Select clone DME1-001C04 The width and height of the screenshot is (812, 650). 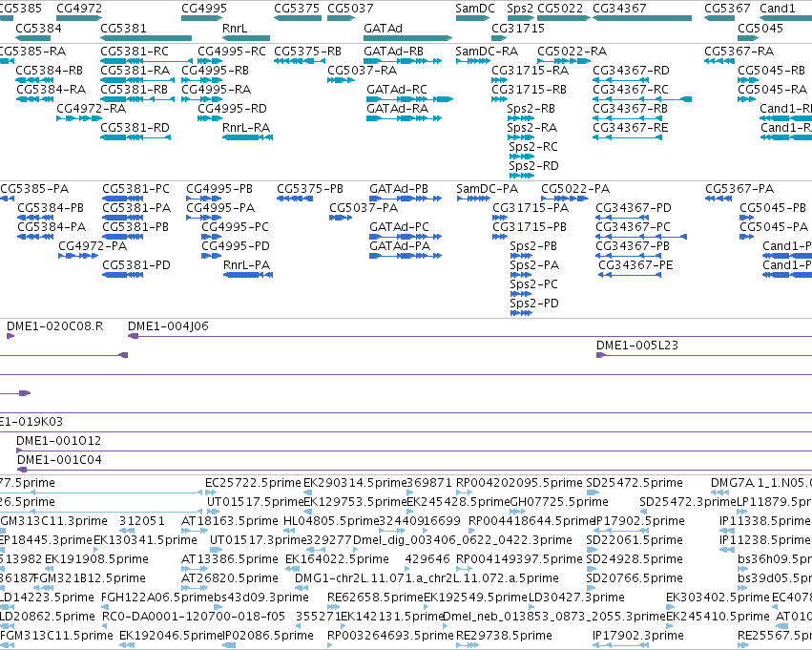(x=59, y=460)
